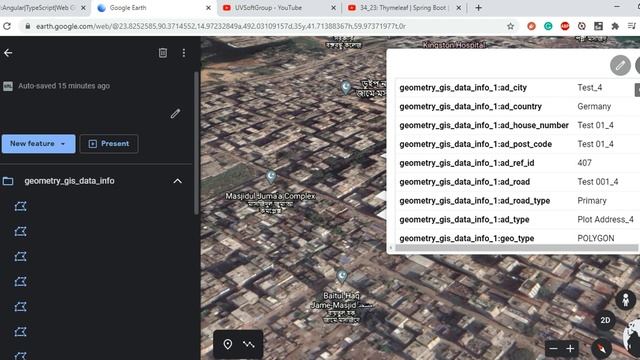Switch to the UVSoftGroup - YouTube tab
Image resolution: width=640 pixels, height=360 pixels.
click(278, 8)
